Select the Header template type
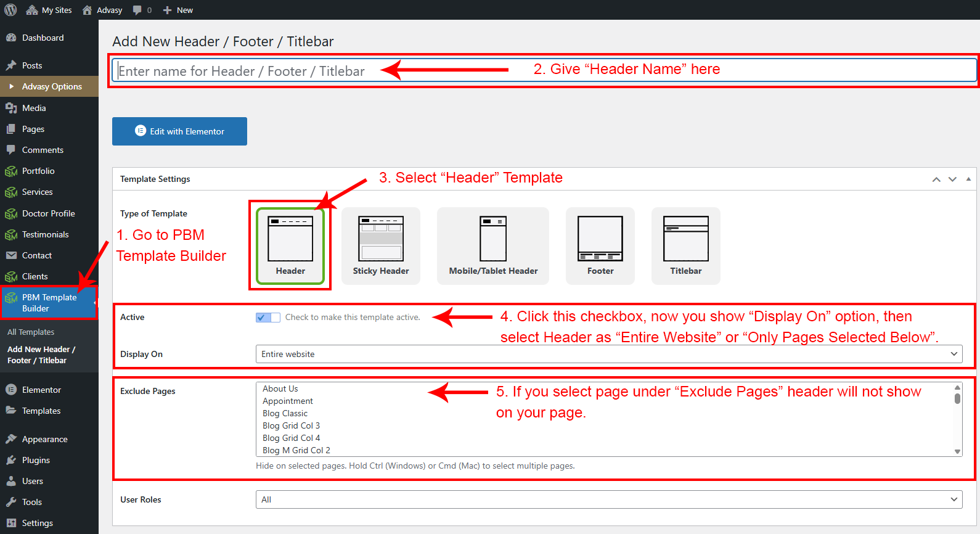 tap(290, 245)
